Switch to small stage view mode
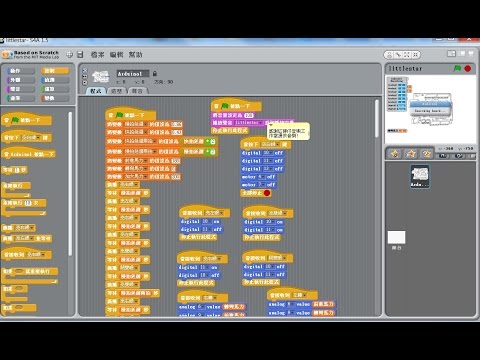Viewport: 480px width, 360px height. coord(451,54)
